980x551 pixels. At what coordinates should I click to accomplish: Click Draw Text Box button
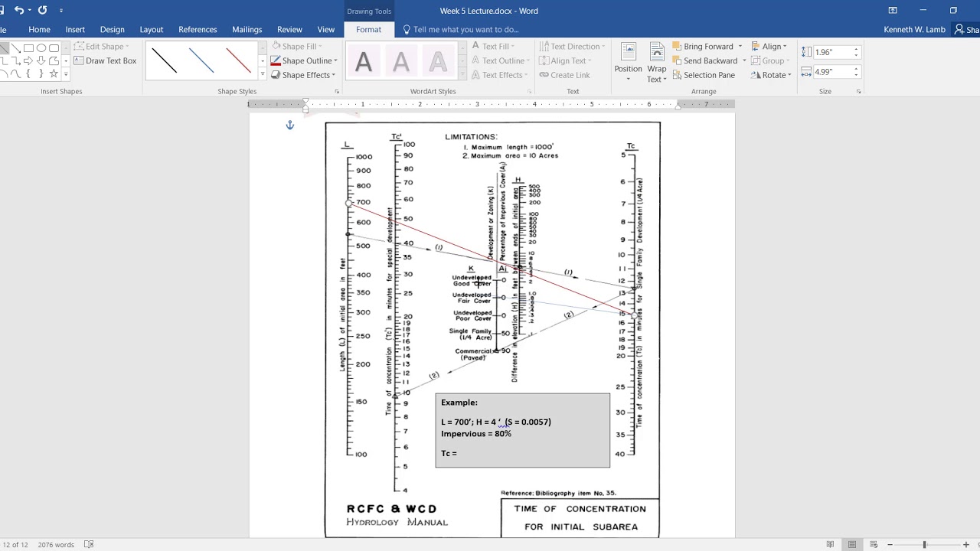[x=106, y=60]
